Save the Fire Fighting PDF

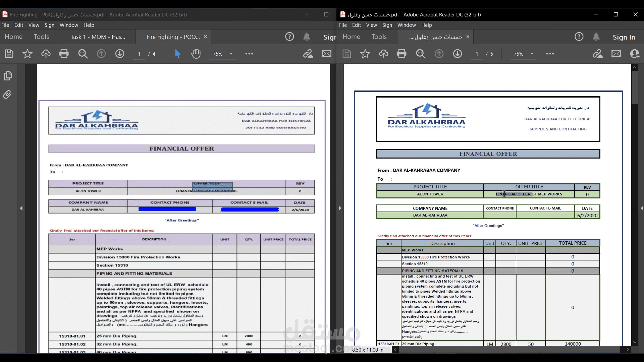pyautogui.click(x=9, y=54)
